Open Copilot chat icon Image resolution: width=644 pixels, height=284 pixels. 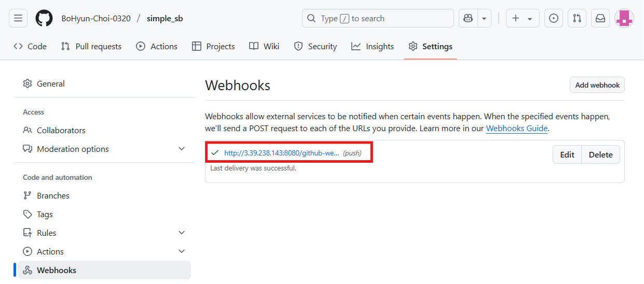468,18
